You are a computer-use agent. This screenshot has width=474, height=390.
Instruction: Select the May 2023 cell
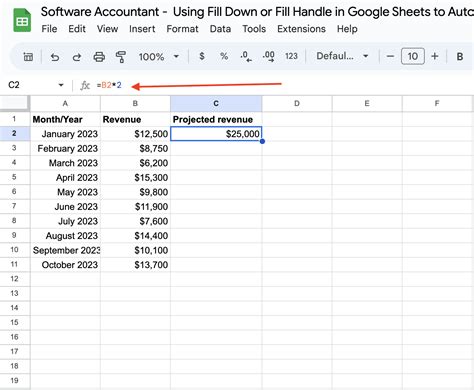pos(65,192)
